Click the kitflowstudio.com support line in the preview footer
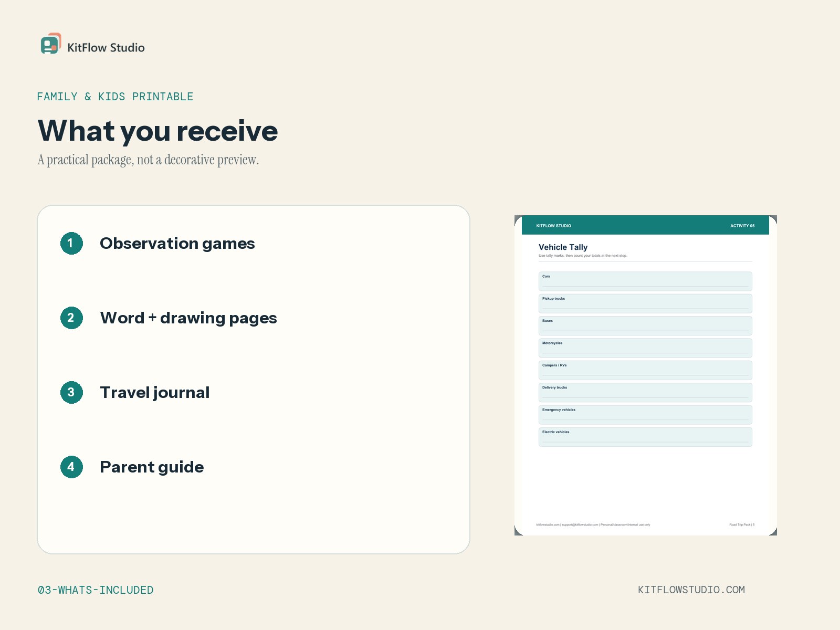The image size is (840, 630). click(593, 524)
